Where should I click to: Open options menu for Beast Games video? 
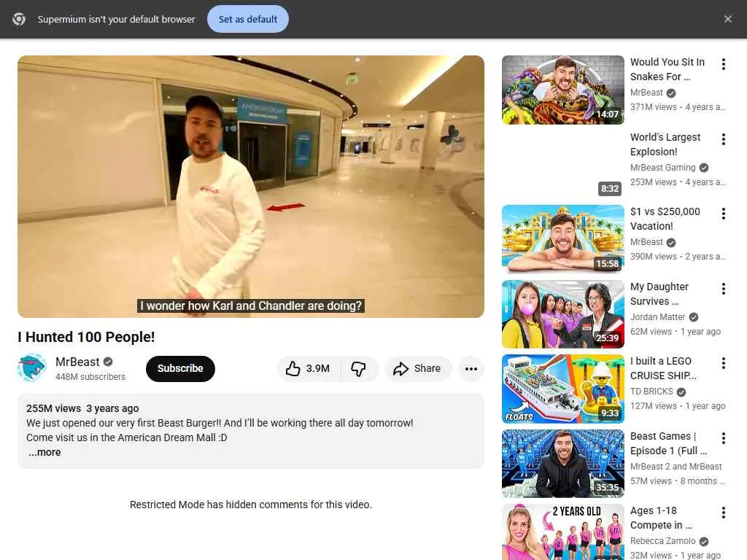723,438
